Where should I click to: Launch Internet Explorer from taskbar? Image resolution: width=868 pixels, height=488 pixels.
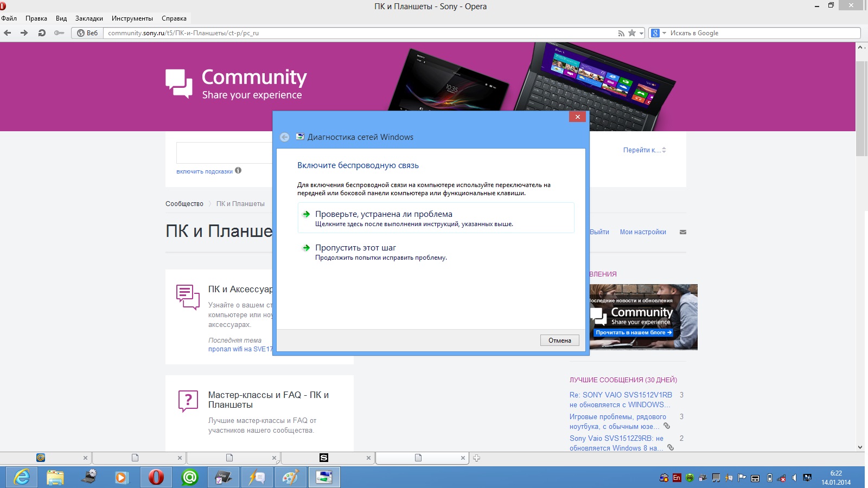[x=22, y=477]
